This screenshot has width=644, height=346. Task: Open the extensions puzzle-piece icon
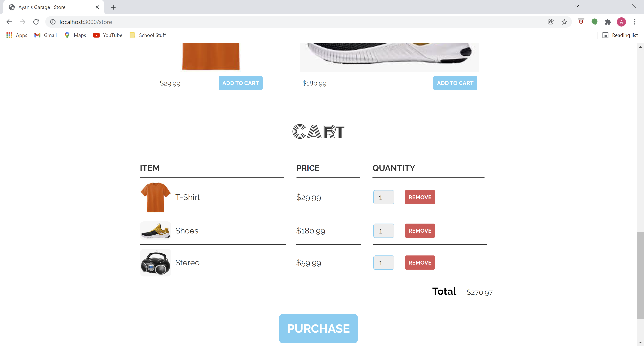pos(608,22)
